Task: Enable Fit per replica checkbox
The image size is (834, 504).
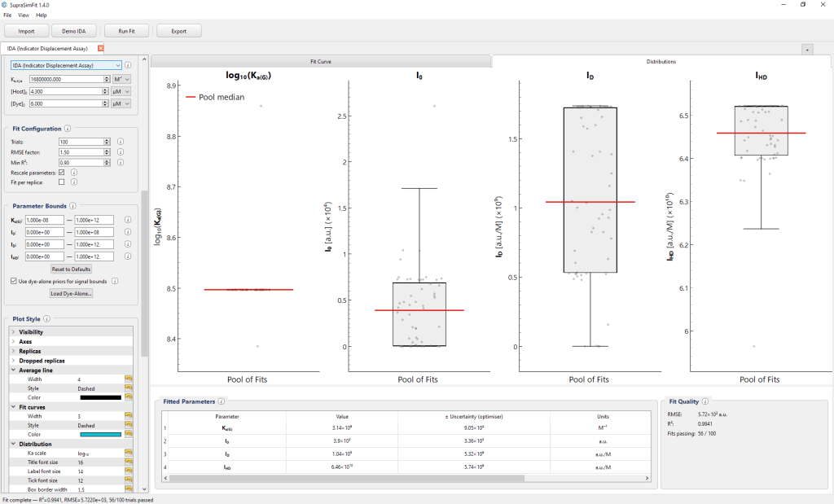Action: [62, 182]
